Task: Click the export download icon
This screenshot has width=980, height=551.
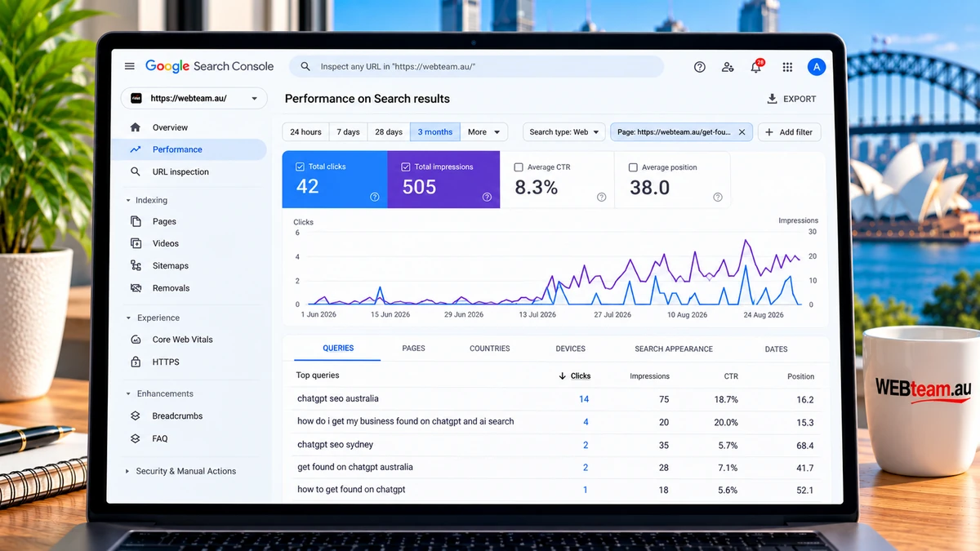Action: pos(772,99)
